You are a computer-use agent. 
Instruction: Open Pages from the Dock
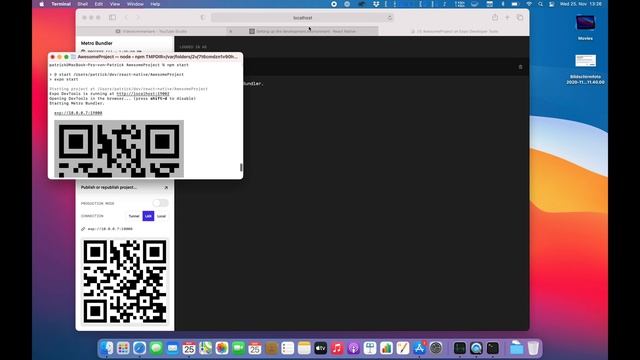[403, 348]
